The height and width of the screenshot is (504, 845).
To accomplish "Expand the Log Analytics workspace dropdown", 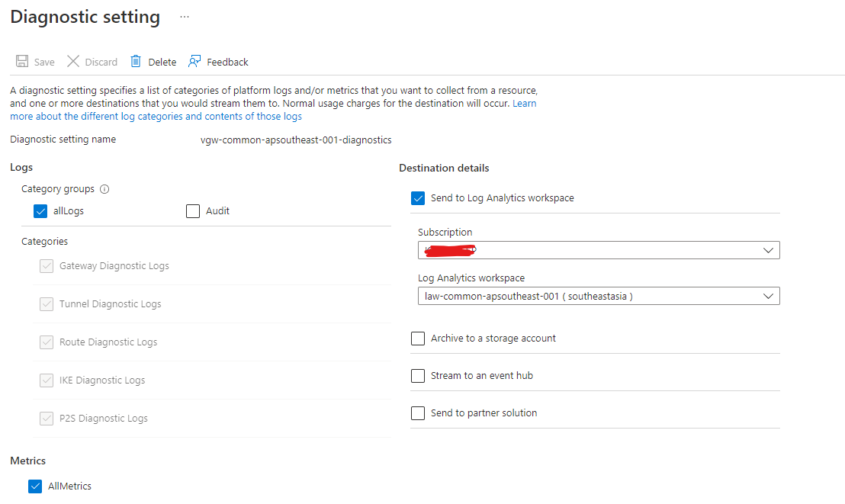I will coord(768,295).
